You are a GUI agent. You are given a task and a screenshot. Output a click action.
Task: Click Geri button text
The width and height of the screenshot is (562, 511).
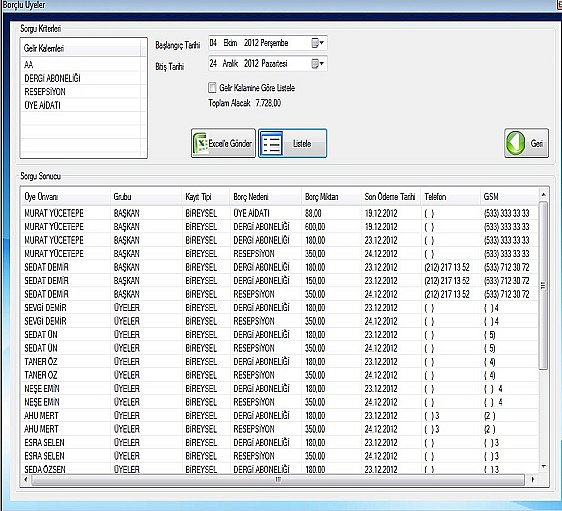pyautogui.click(x=537, y=143)
